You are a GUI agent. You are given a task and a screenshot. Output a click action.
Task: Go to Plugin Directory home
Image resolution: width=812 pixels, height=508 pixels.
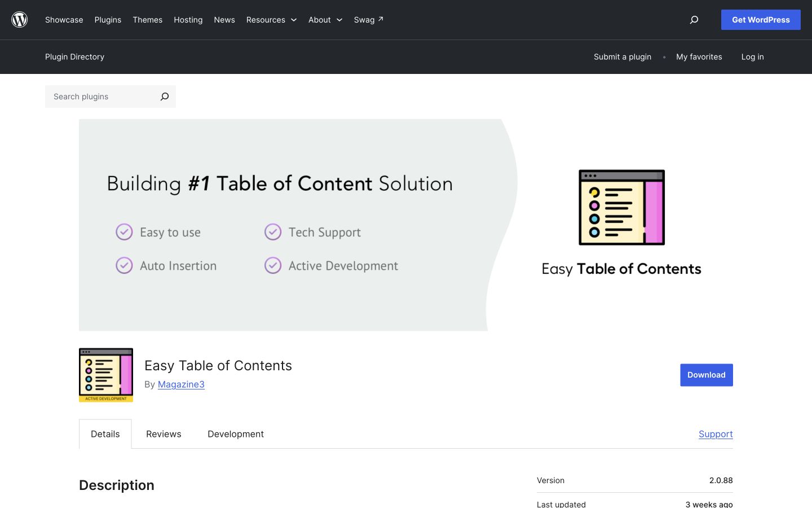click(x=75, y=57)
